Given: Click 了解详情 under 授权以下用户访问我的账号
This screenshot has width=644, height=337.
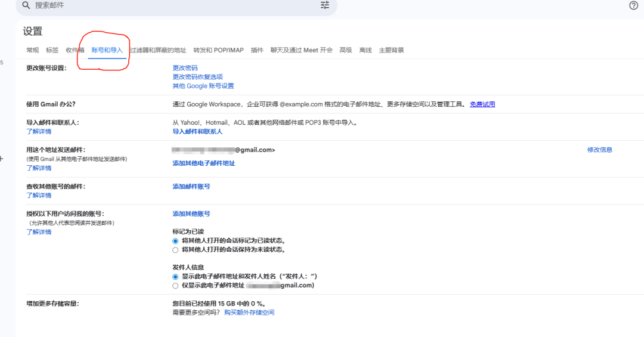Looking at the screenshot, I should click(x=39, y=232).
